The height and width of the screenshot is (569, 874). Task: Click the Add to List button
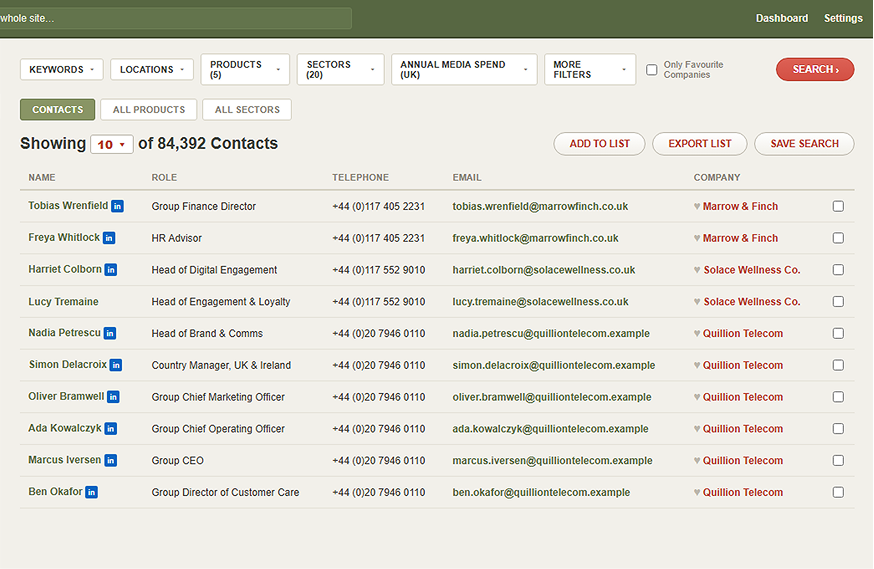click(x=599, y=144)
